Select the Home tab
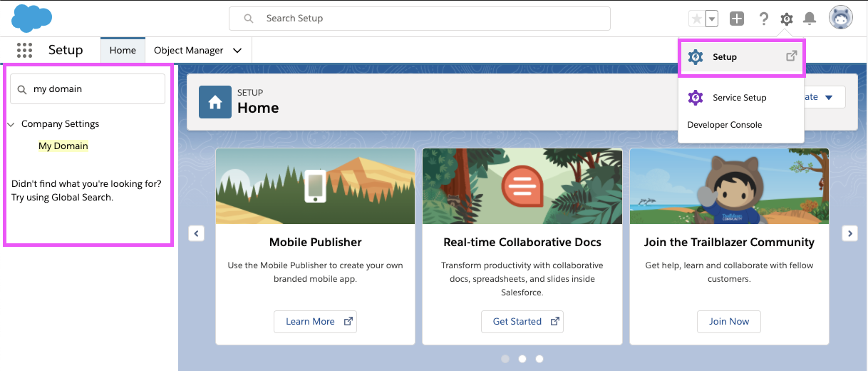The image size is (868, 371). click(123, 50)
